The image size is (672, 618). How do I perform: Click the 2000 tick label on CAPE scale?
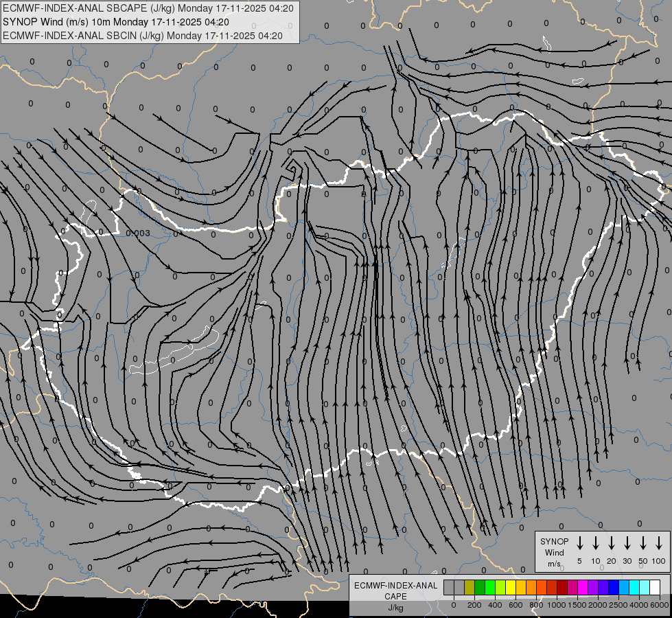tap(598, 605)
